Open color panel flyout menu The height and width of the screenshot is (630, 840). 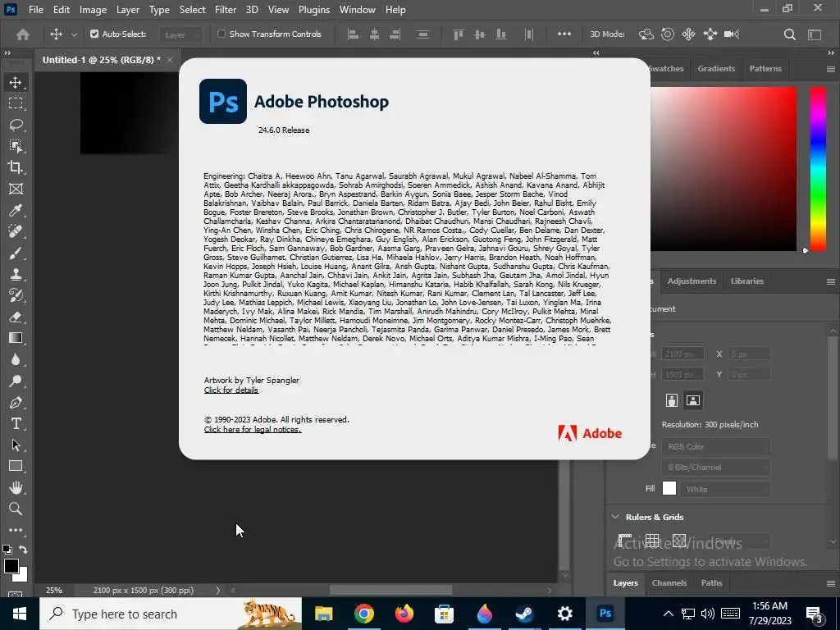[x=830, y=69]
